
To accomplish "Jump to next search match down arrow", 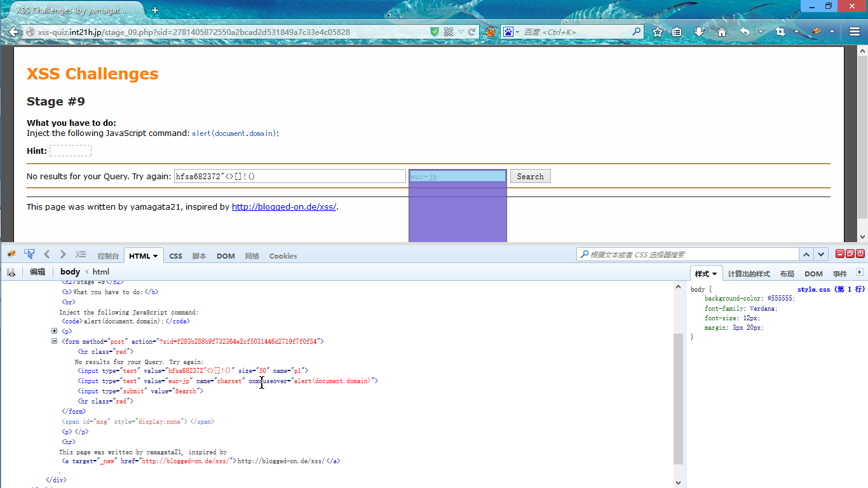I will [x=822, y=255].
